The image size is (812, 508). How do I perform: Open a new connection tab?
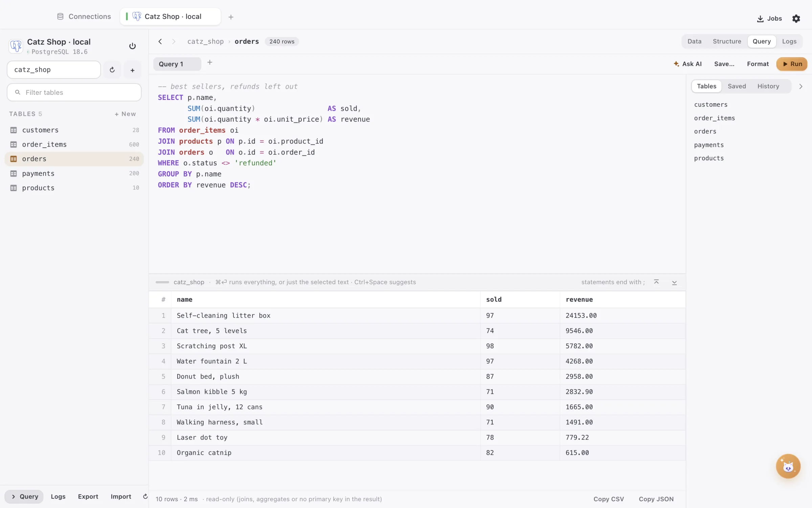pyautogui.click(x=231, y=17)
